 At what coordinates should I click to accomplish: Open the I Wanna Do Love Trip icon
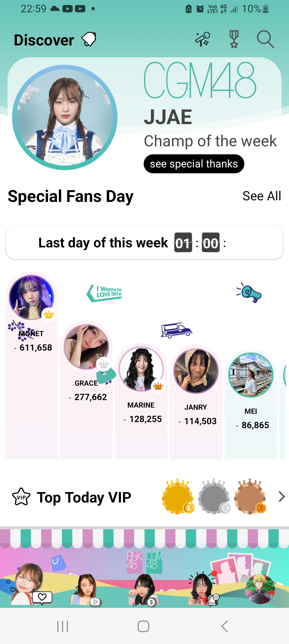[x=104, y=293]
